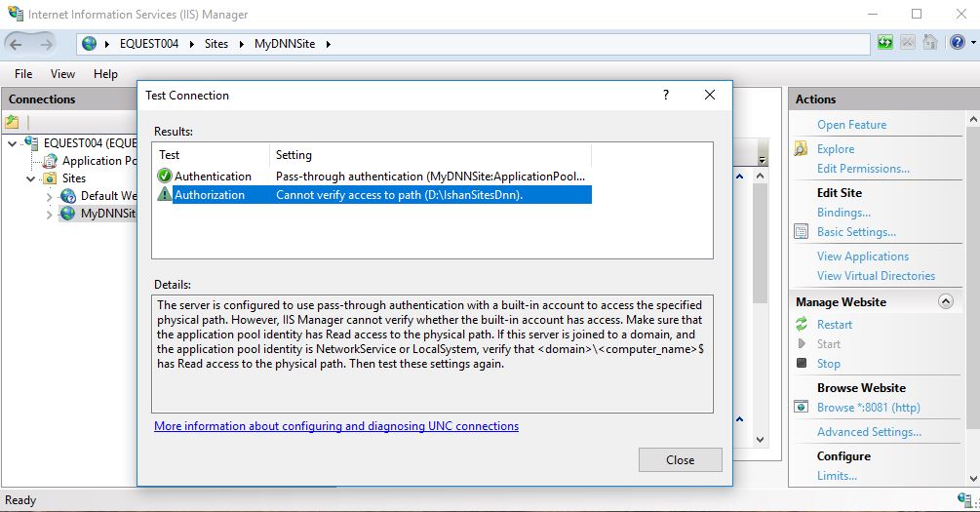Open Basic Settings... link
Screen dimensions: 980x512
[x=856, y=232]
